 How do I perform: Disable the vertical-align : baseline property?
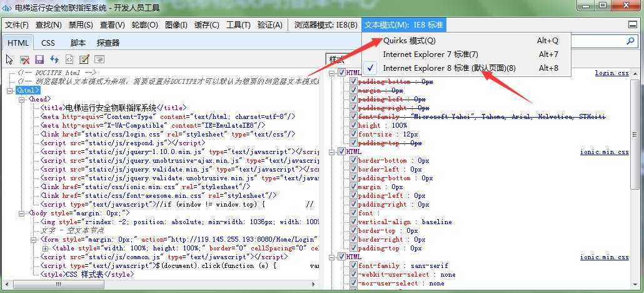(x=354, y=222)
